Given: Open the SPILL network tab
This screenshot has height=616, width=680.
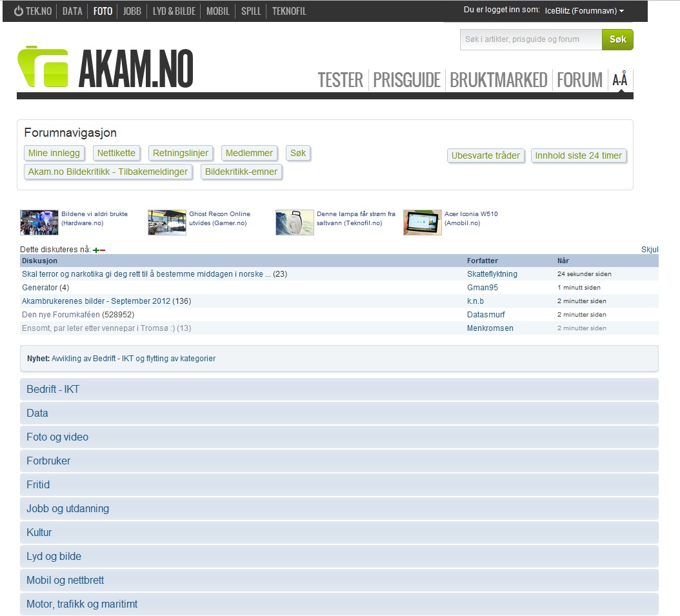Looking at the screenshot, I should pyautogui.click(x=251, y=11).
